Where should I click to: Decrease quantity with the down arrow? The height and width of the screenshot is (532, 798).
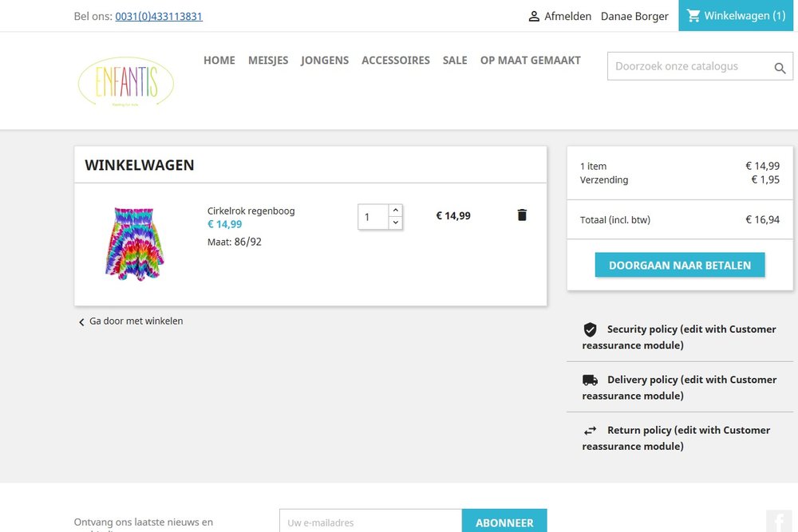(x=395, y=223)
